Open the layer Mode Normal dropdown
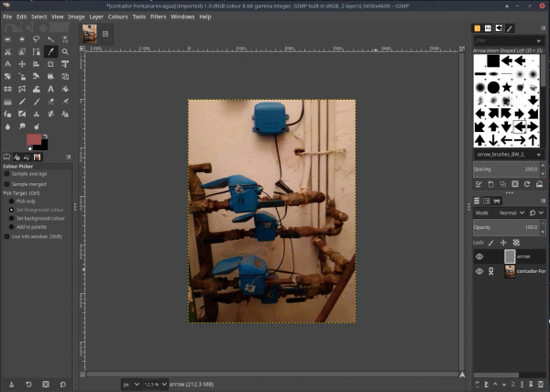This screenshot has width=550, height=392. click(x=500, y=212)
